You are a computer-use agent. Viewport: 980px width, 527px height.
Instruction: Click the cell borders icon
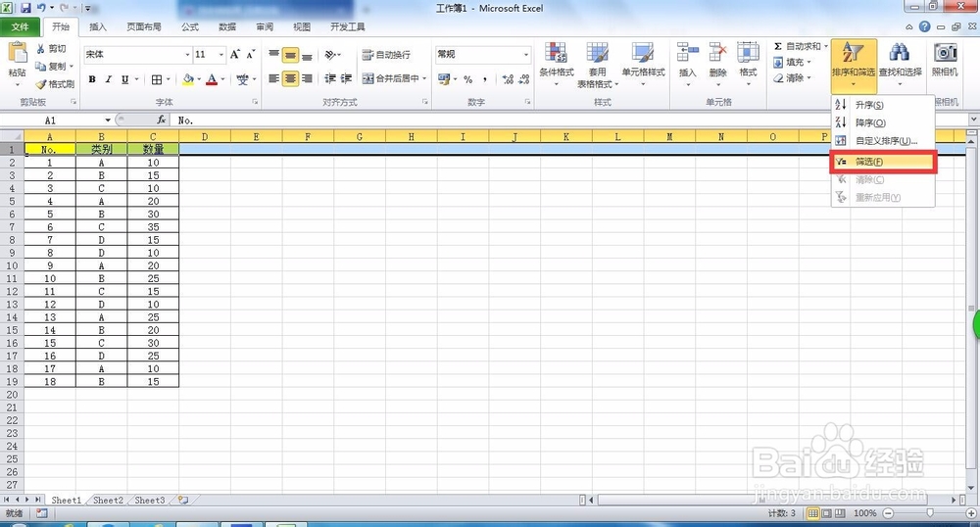point(156,79)
